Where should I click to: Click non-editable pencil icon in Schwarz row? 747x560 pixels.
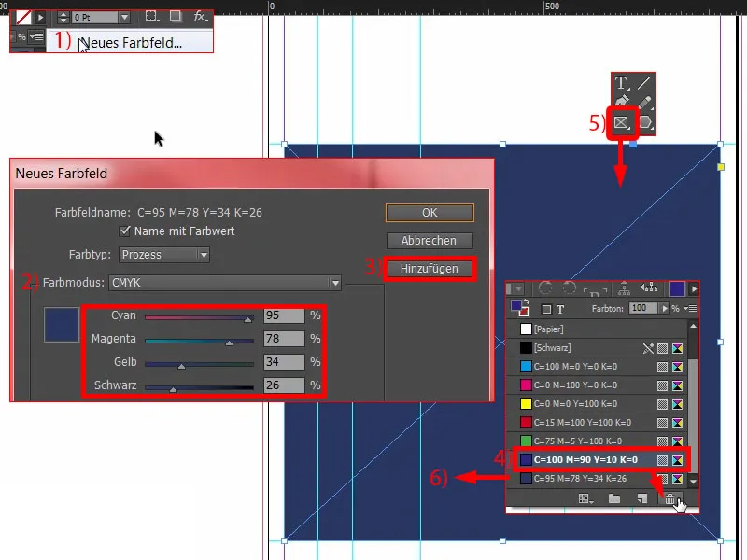coord(648,348)
